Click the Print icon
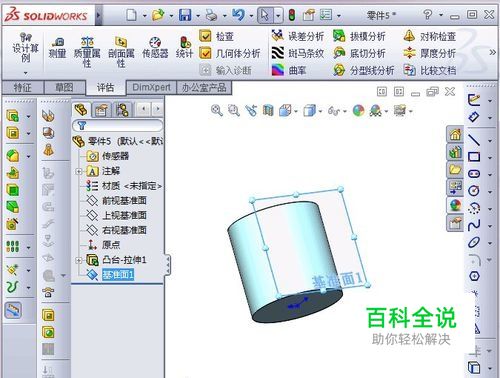Viewport: 500px width, 378px height. [212, 15]
